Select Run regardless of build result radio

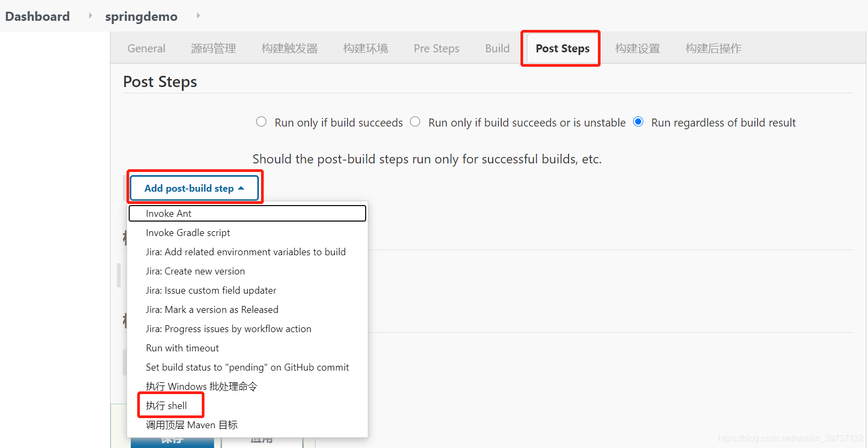point(638,122)
